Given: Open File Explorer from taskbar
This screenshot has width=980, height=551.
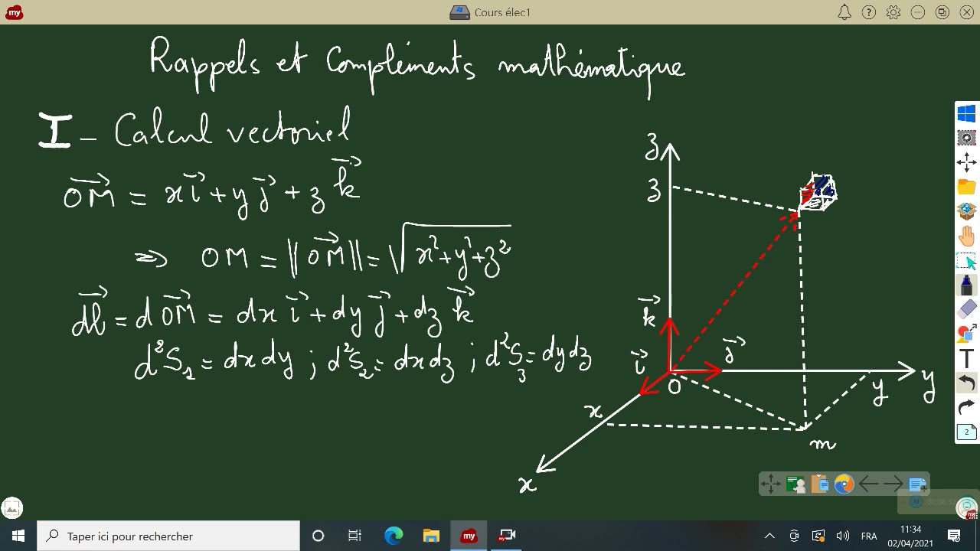Looking at the screenshot, I should click(431, 536).
